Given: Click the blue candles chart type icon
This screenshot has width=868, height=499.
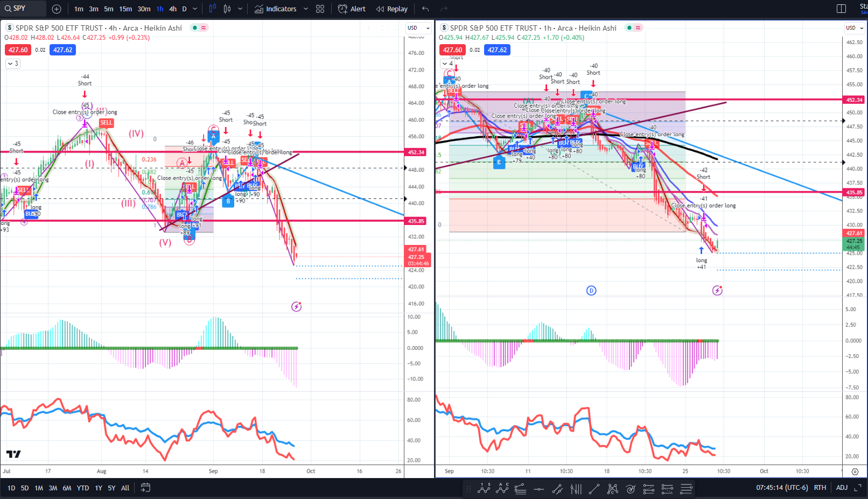Looking at the screenshot, I should click(x=213, y=9).
